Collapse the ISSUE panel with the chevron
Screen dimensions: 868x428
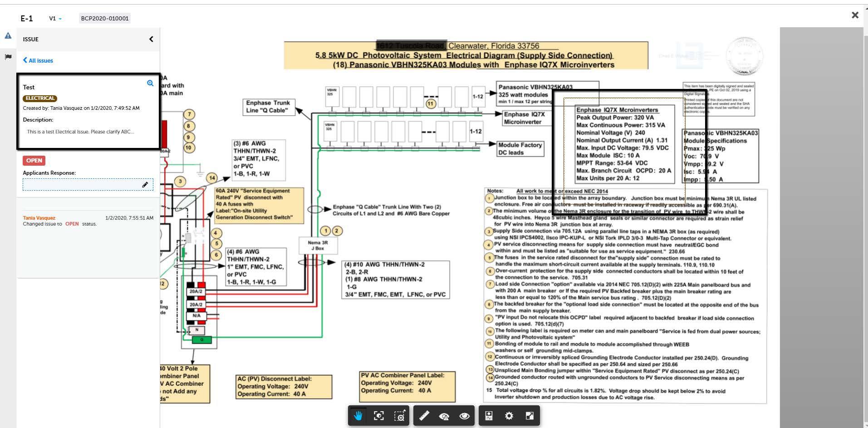(x=151, y=39)
